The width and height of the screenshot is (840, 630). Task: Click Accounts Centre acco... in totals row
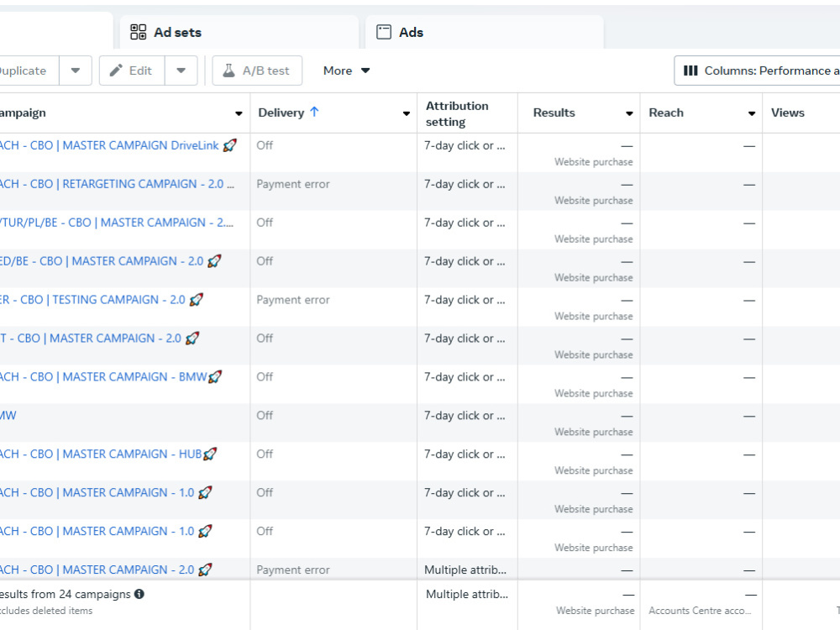pyautogui.click(x=700, y=610)
